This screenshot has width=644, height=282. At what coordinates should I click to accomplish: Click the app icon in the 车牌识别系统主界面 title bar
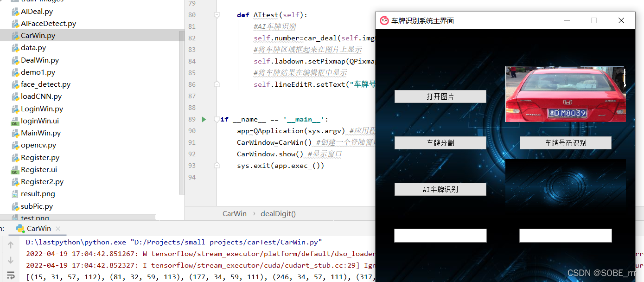[384, 20]
